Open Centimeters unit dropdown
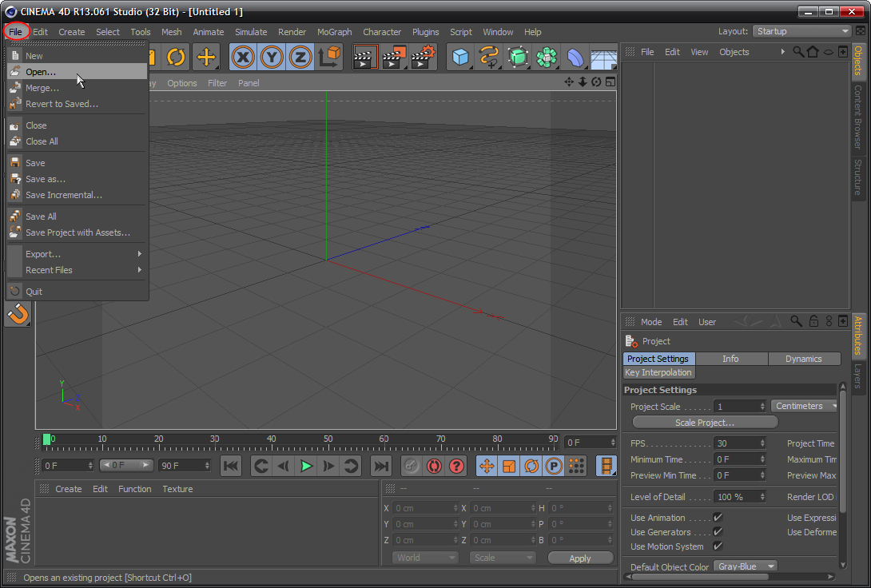This screenshot has height=588, width=871. click(804, 406)
